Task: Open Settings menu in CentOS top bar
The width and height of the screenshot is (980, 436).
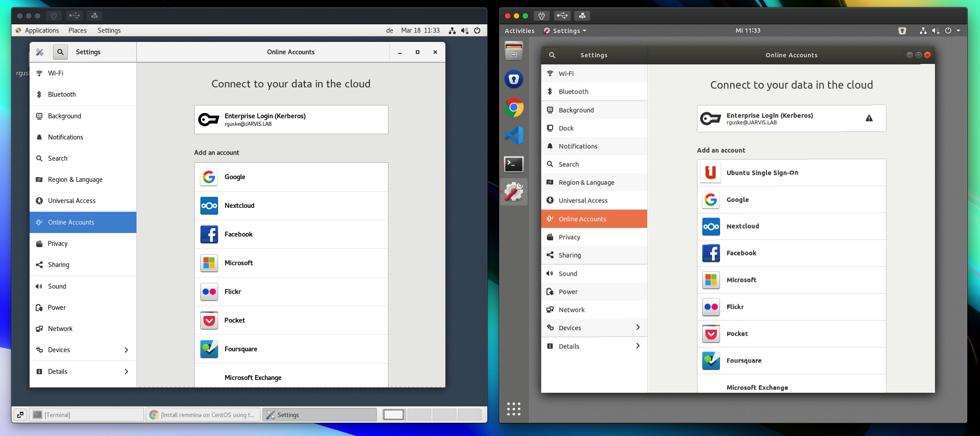Action: tap(109, 30)
